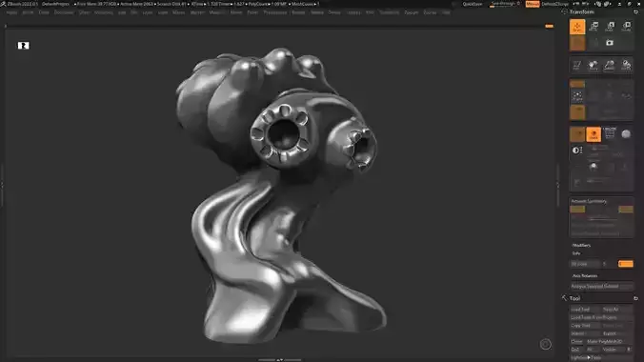Open the Document menu
The image size is (644, 362).
[x=64, y=12]
